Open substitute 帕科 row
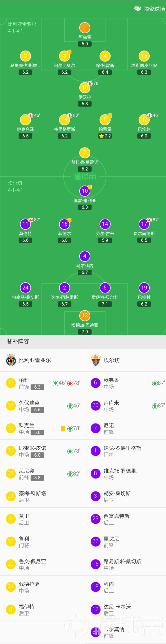166x644 pixels. tap(42, 383)
